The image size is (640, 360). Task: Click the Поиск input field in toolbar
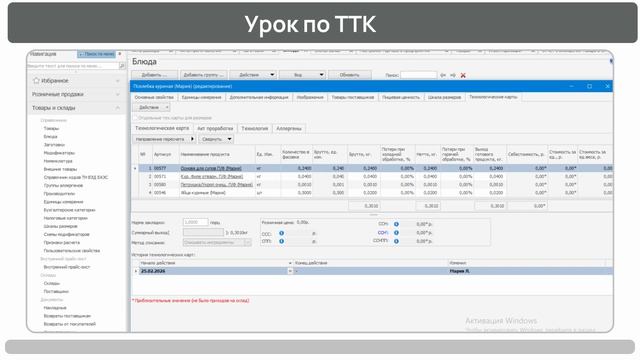click(418, 75)
